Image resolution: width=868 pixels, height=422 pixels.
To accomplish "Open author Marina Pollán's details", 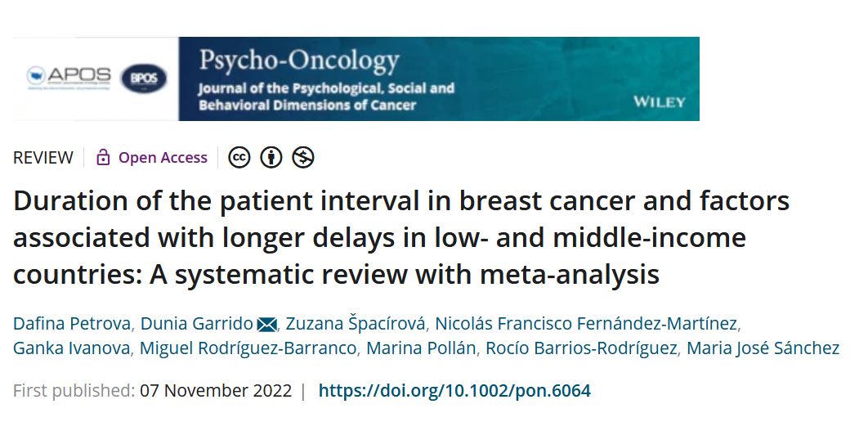I will (x=421, y=348).
